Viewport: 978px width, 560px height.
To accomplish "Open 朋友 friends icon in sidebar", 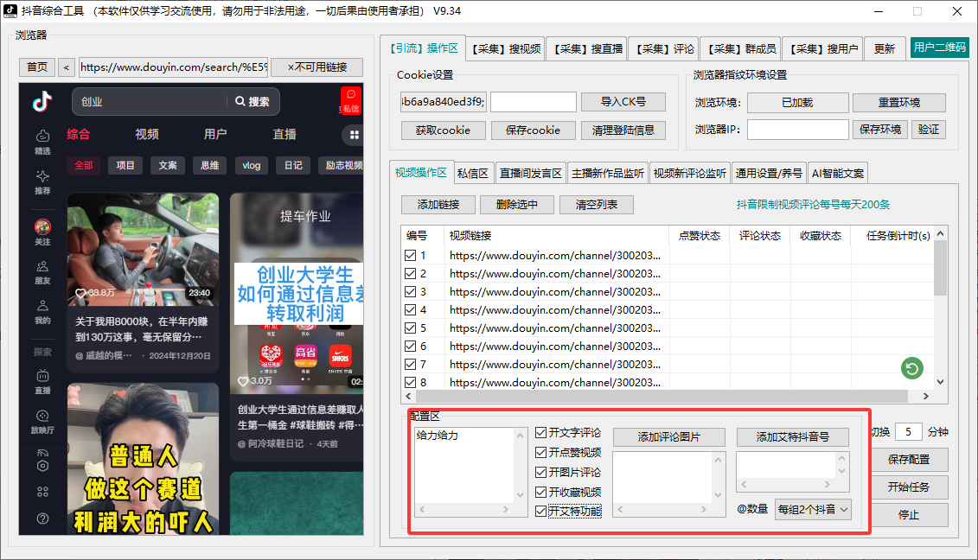I will [42, 272].
